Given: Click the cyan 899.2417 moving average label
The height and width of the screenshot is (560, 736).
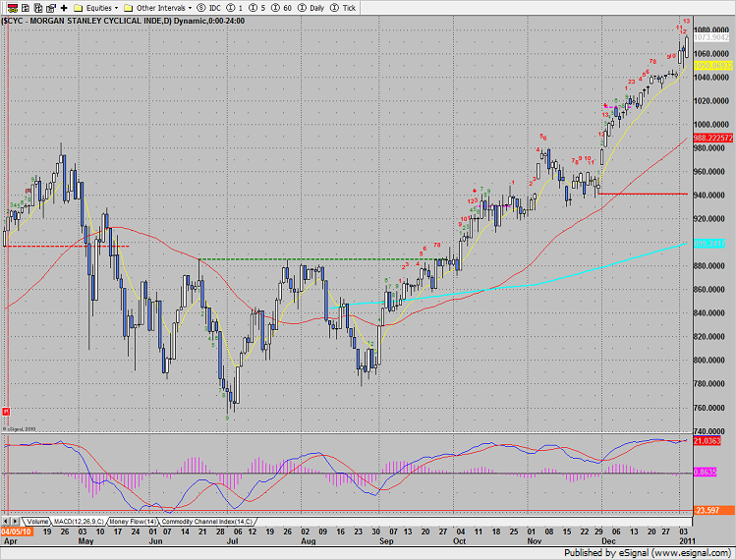Looking at the screenshot, I should pos(709,244).
